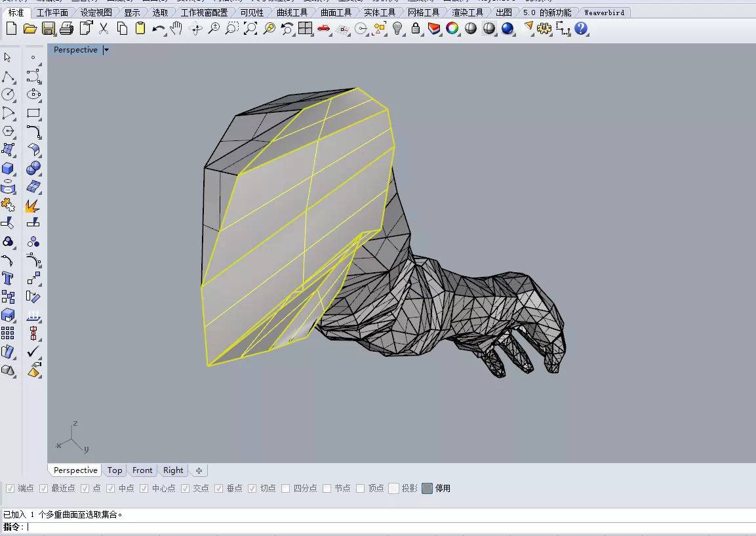Open the Save file icon in standard toolbar
This screenshot has height=536, width=756.
[x=49, y=29]
